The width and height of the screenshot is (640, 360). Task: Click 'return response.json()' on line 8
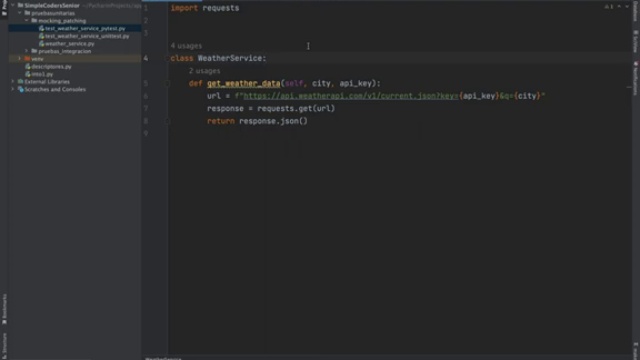[257, 121]
